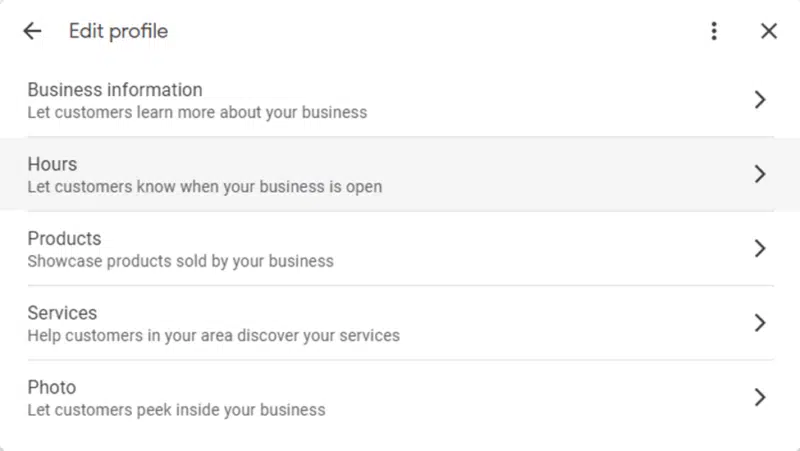The width and height of the screenshot is (800, 451).
Task: Click the chevron arrow beside Hours
Action: (x=760, y=174)
